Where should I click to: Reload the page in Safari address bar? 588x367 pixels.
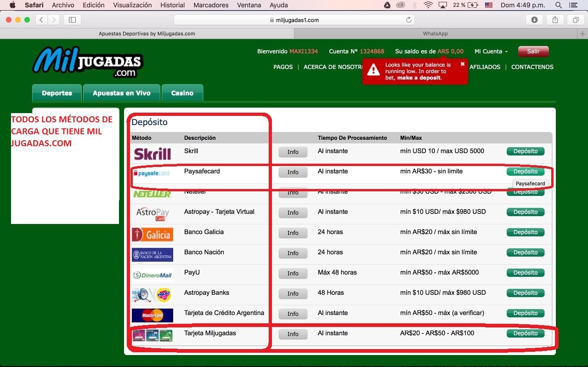pos(408,20)
